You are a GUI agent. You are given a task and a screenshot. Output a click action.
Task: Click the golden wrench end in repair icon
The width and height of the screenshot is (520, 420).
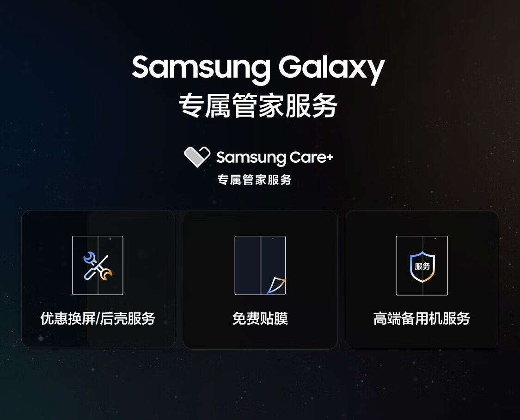click(x=106, y=275)
